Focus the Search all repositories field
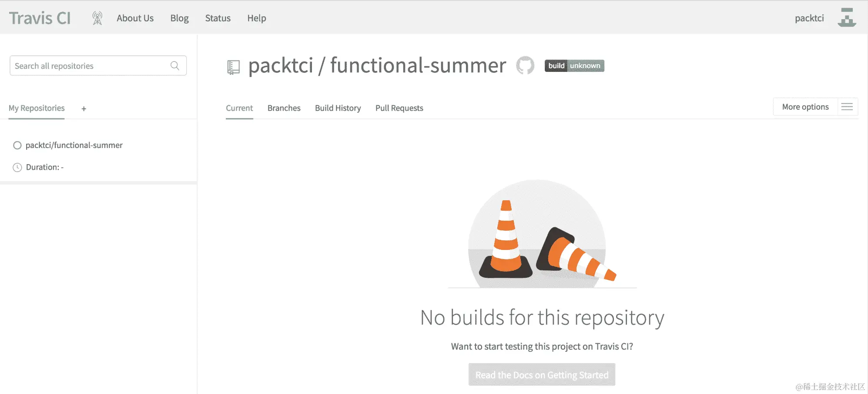 (x=98, y=66)
